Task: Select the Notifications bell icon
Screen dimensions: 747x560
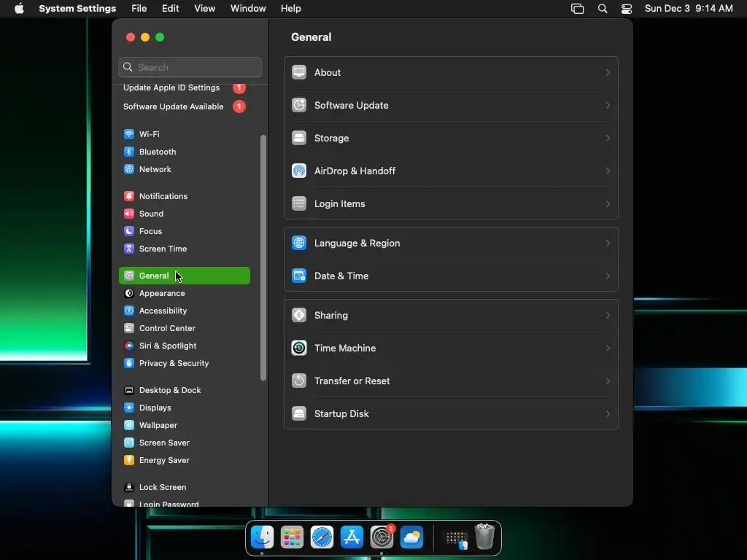Action: 128,196
